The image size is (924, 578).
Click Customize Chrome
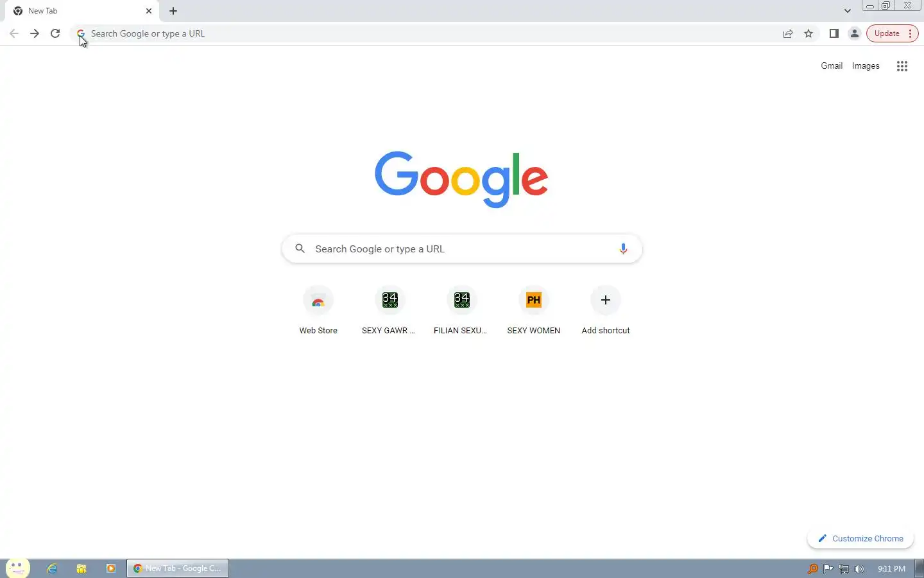(x=860, y=538)
